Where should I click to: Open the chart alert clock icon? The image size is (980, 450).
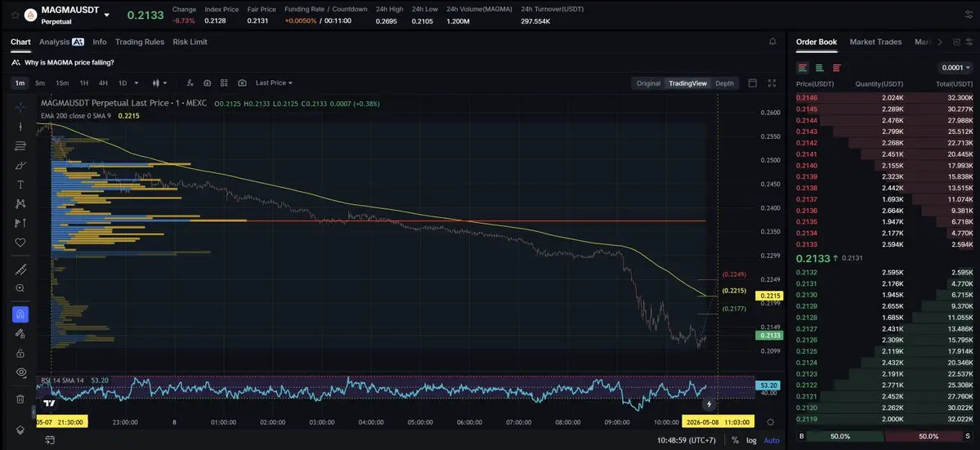click(207, 83)
